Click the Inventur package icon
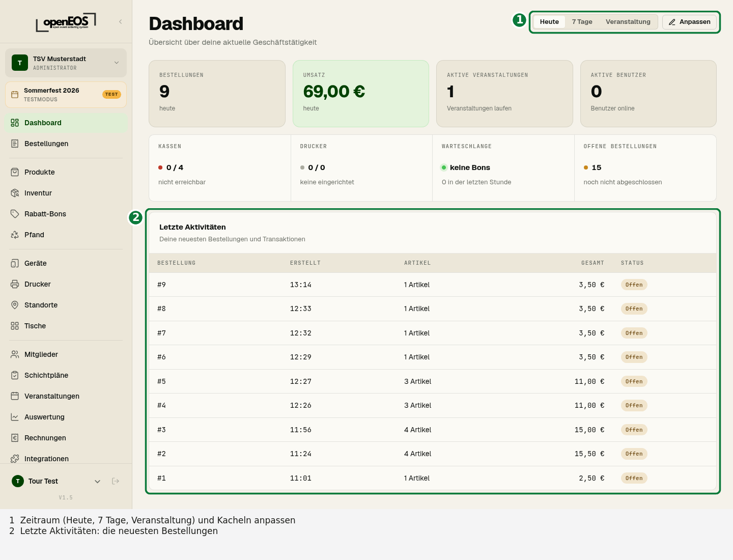The height and width of the screenshot is (560, 733). (15, 193)
